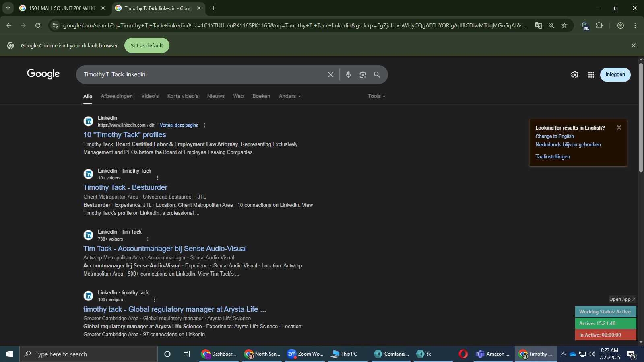Viewport: 644px width, 362px height.
Task: Click the Open App overlay button
Action: click(x=622, y=299)
